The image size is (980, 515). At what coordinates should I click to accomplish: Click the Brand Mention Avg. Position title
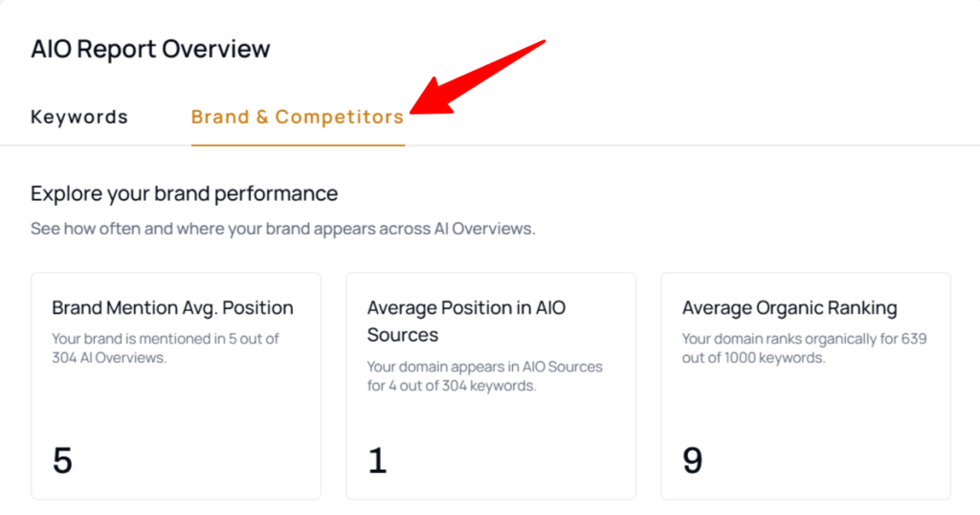click(172, 308)
